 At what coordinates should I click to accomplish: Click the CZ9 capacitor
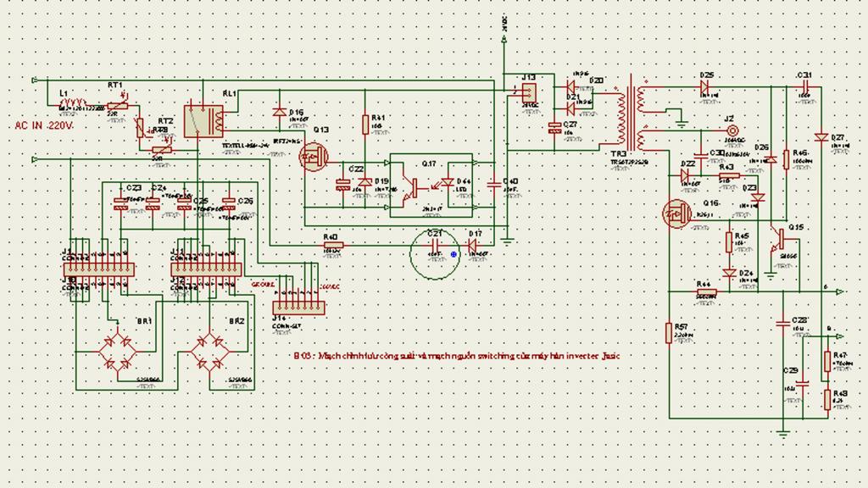pyautogui.click(x=803, y=382)
